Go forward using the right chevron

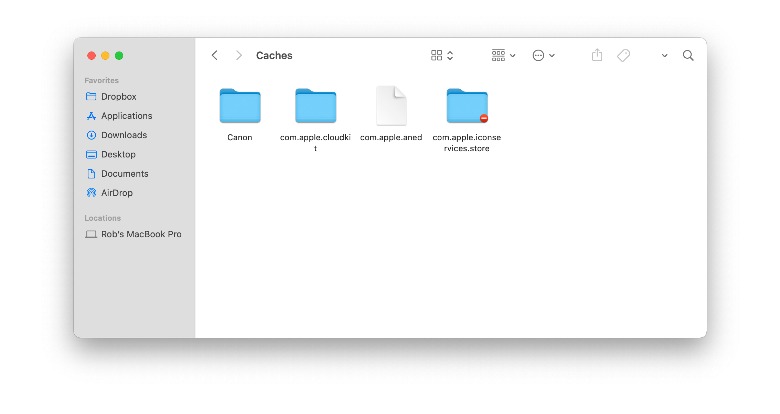pos(239,55)
